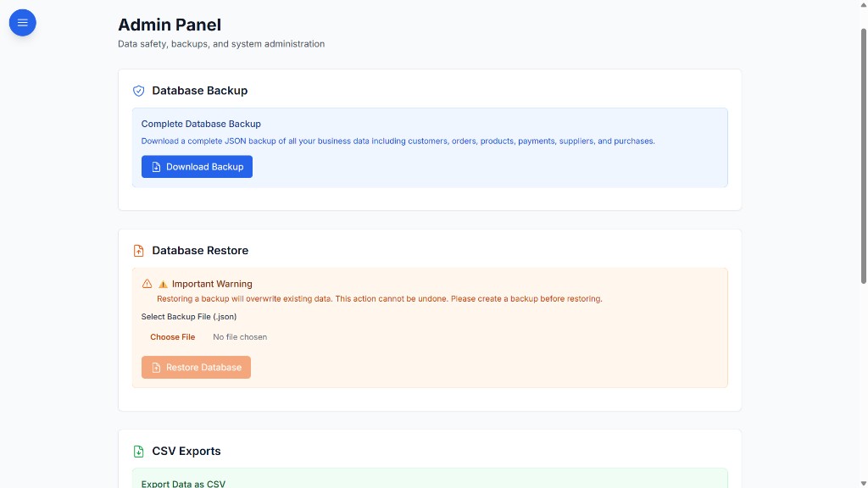Download the database backup
868x488 pixels.
coord(197,167)
